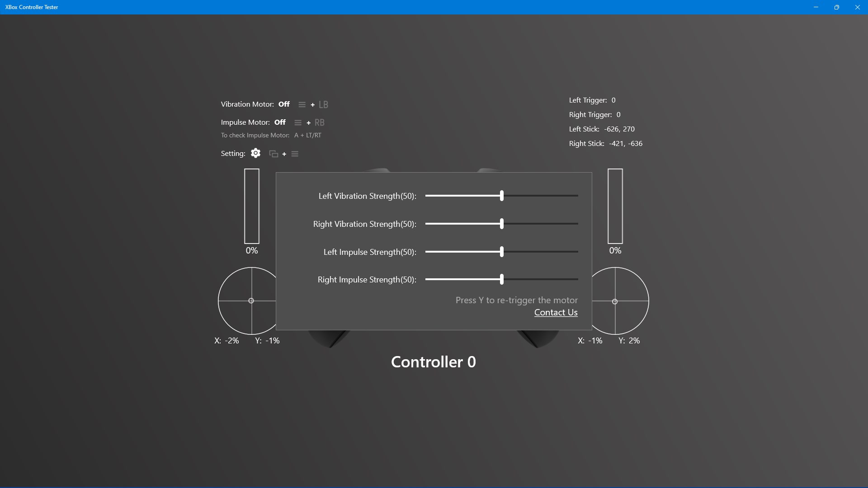Enable left stick position tracking display
Image resolution: width=868 pixels, height=488 pixels.
pos(251,301)
